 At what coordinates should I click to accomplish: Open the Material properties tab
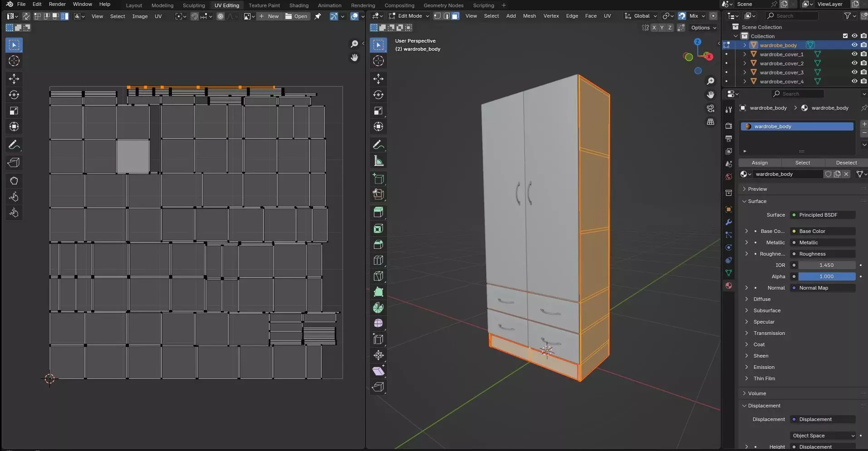coord(729,286)
